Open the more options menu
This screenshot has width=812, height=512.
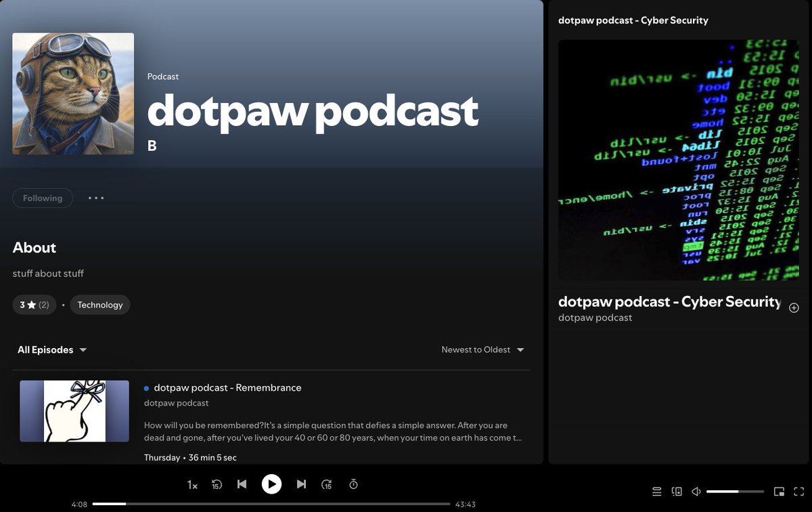[x=95, y=198]
